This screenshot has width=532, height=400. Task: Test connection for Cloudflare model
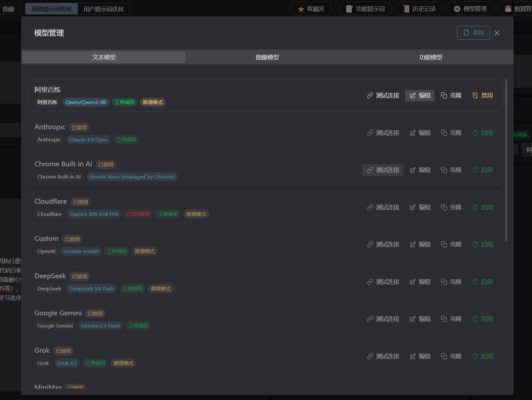tap(383, 207)
